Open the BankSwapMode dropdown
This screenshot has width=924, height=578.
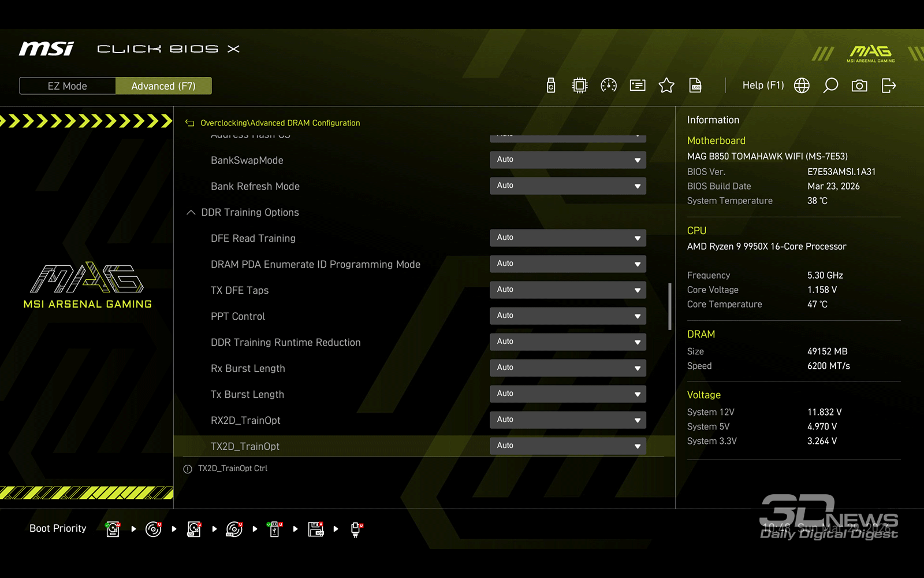coord(568,160)
